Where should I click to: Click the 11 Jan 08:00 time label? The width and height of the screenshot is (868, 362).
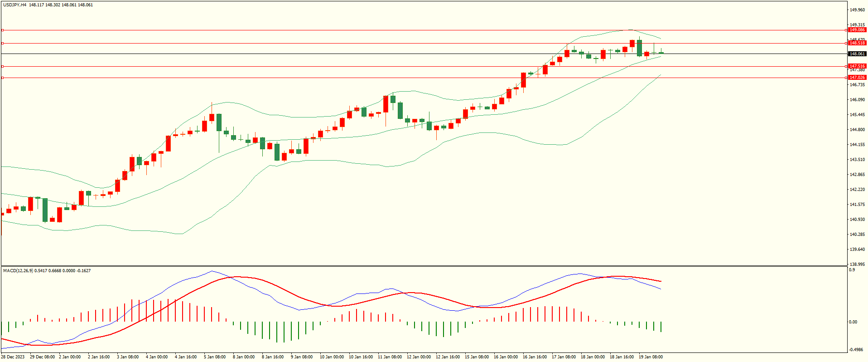point(390,357)
